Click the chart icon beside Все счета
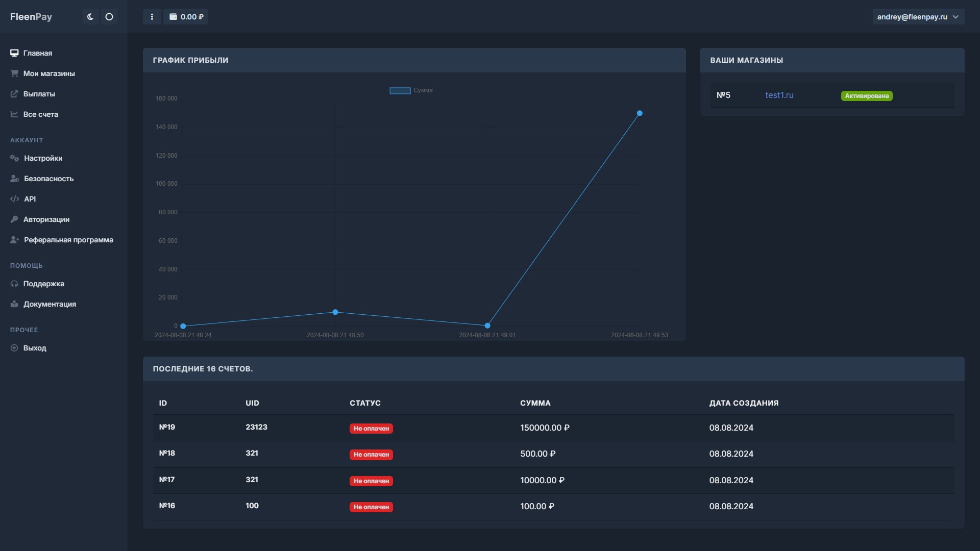 (14, 114)
